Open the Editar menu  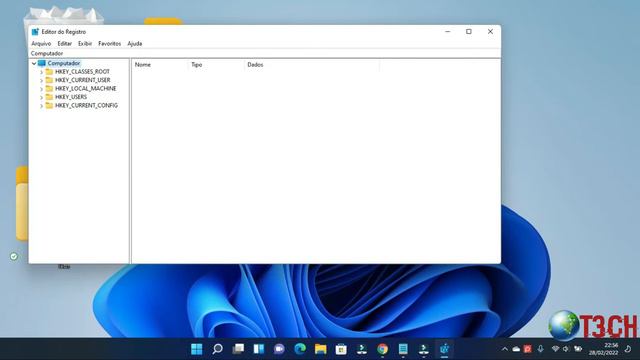coord(64,44)
